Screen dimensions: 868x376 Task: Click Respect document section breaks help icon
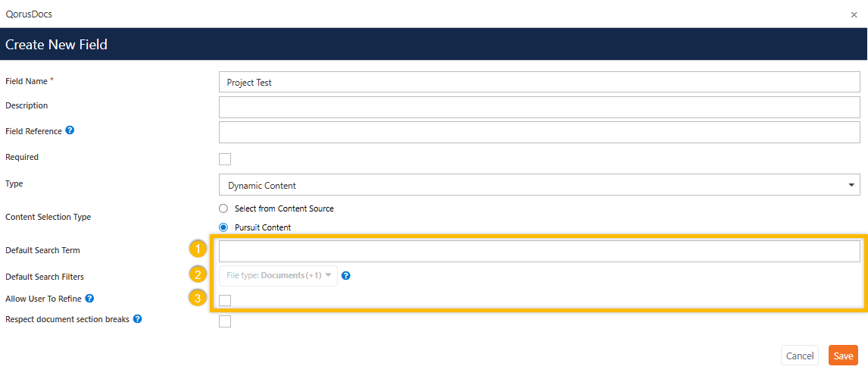tap(137, 319)
